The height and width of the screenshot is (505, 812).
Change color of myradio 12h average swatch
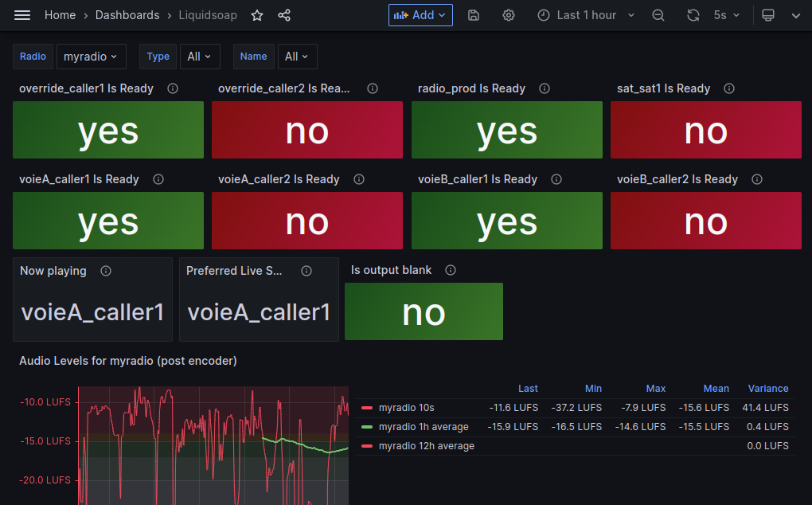tap(367, 446)
